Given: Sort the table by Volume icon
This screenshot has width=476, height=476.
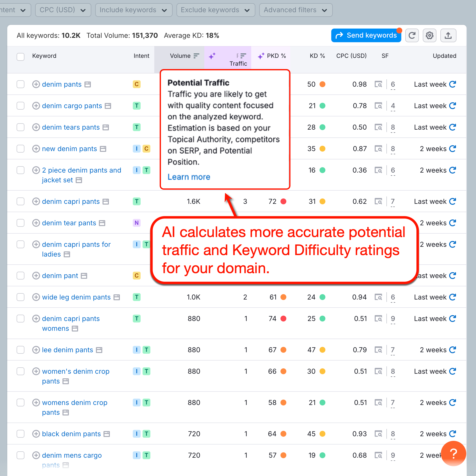Looking at the screenshot, I should (196, 56).
